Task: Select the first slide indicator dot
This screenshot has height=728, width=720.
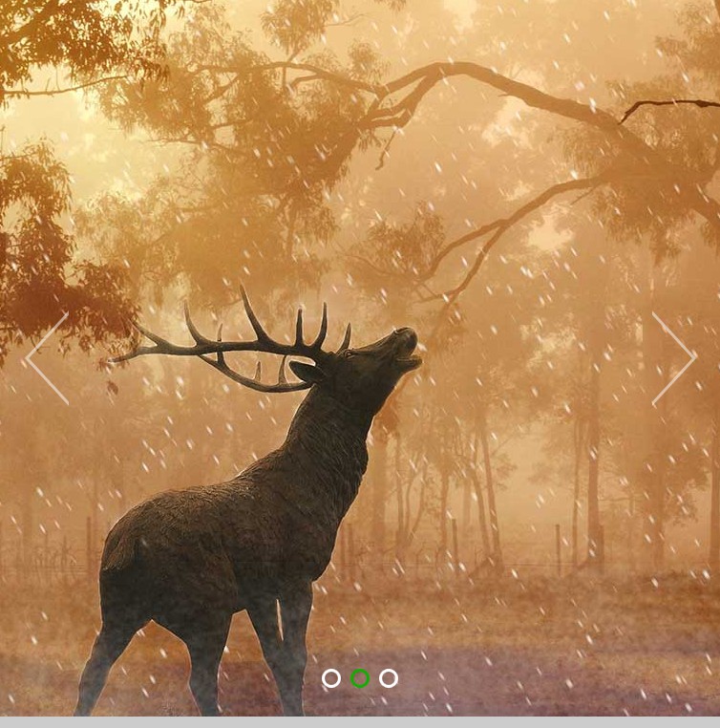Action: pyautogui.click(x=331, y=678)
